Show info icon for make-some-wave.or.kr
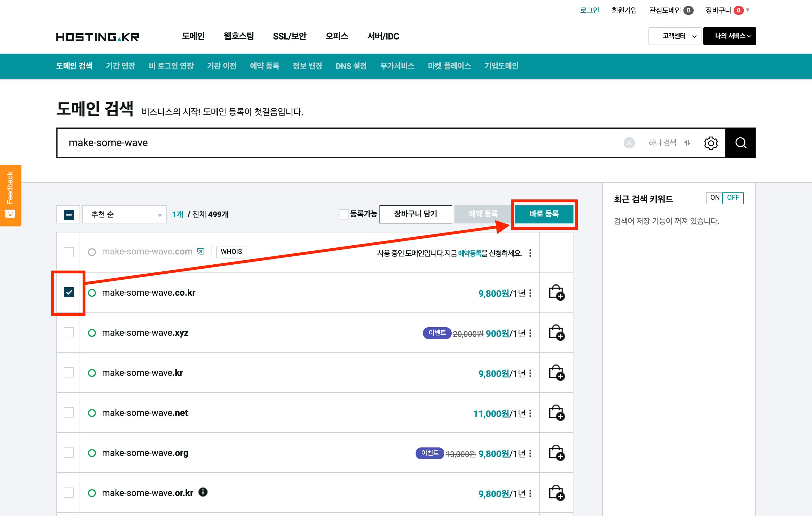812x516 pixels. [203, 492]
